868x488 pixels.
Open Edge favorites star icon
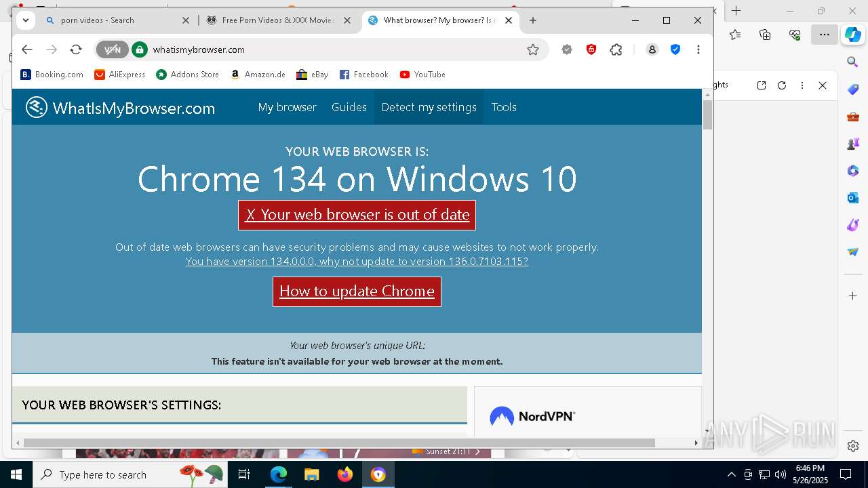tap(735, 35)
